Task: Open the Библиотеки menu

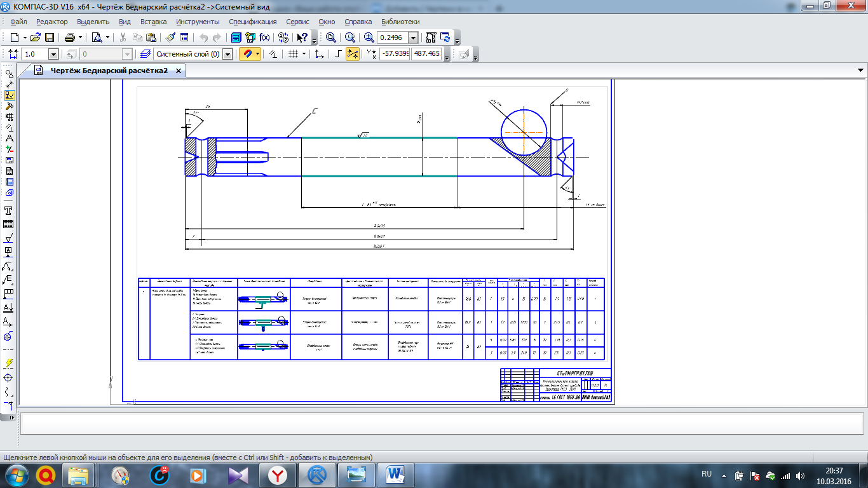Action: [x=400, y=22]
